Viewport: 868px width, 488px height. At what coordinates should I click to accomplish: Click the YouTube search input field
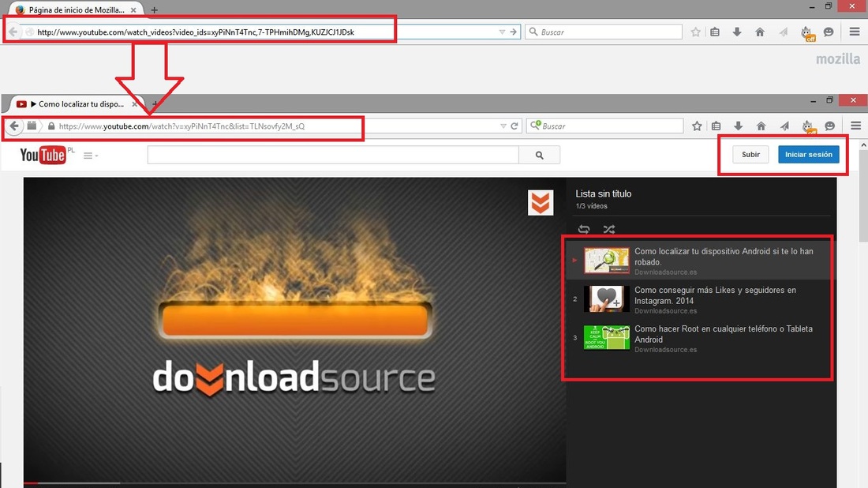point(333,155)
